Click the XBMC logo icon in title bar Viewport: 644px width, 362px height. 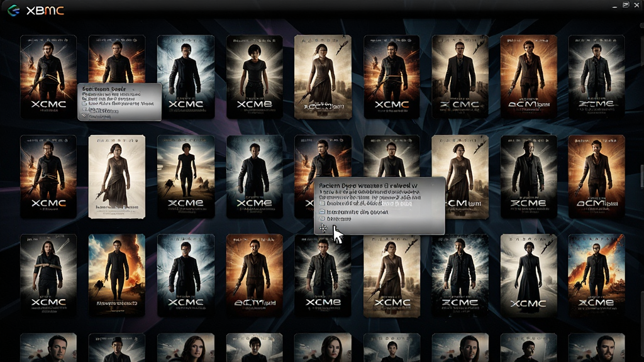14,10
